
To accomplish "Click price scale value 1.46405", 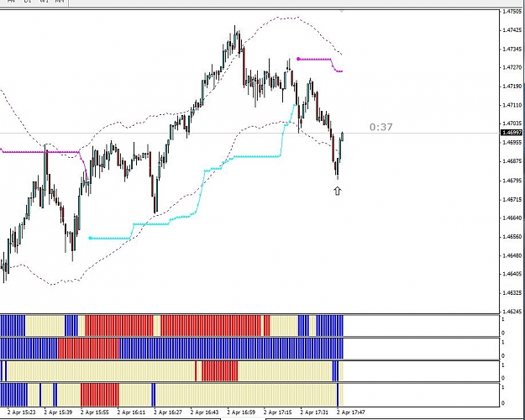I will coord(512,274).
